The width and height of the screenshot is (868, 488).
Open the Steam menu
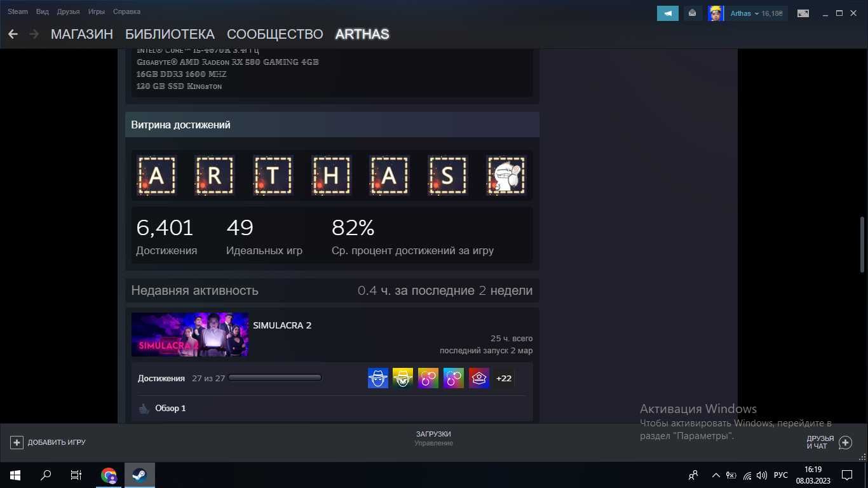pos(18,11)
